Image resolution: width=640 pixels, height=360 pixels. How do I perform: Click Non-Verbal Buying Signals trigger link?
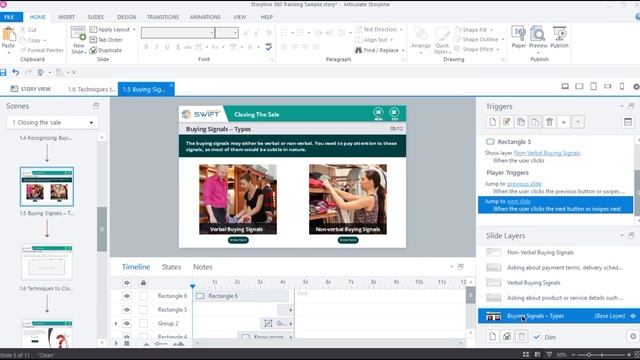tap(547, 153)
